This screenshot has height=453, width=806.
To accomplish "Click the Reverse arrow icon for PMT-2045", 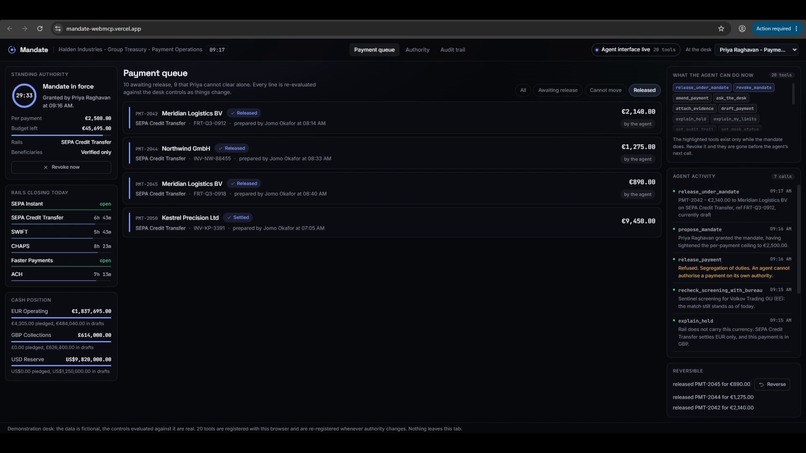I will pos(761,385).
